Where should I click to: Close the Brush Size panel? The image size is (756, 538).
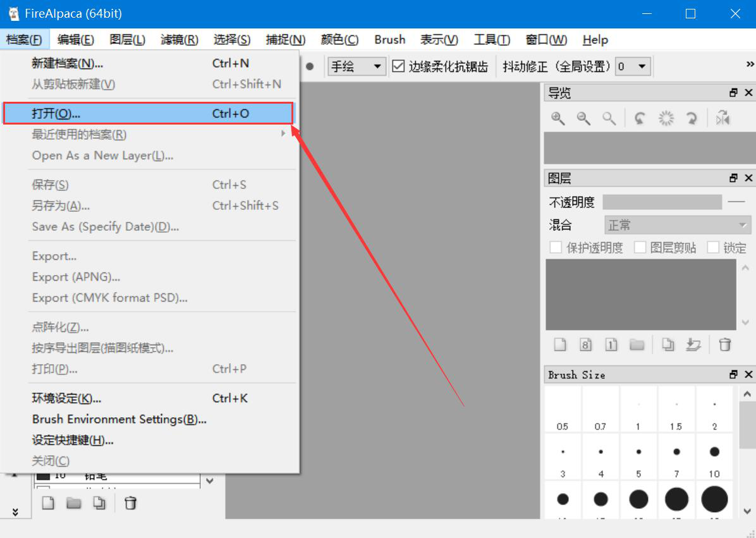pos(748,374)
